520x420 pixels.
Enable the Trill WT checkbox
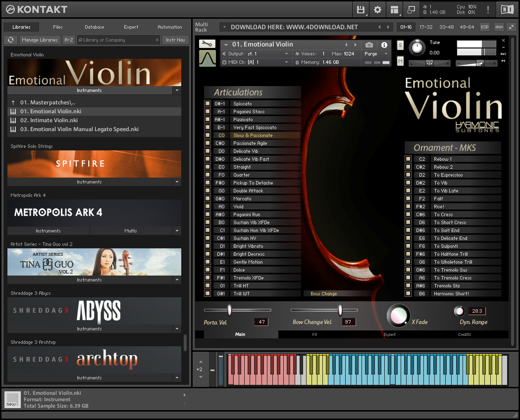coord(208,293)
